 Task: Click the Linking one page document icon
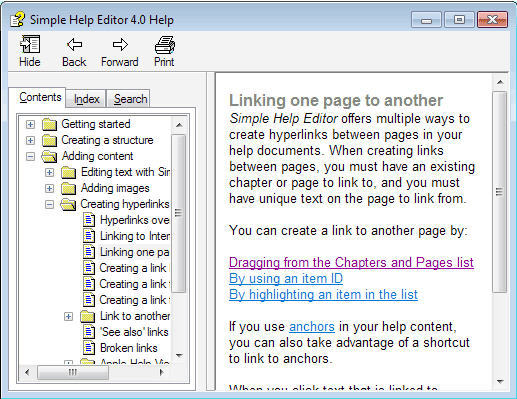[x=89, y=252]
